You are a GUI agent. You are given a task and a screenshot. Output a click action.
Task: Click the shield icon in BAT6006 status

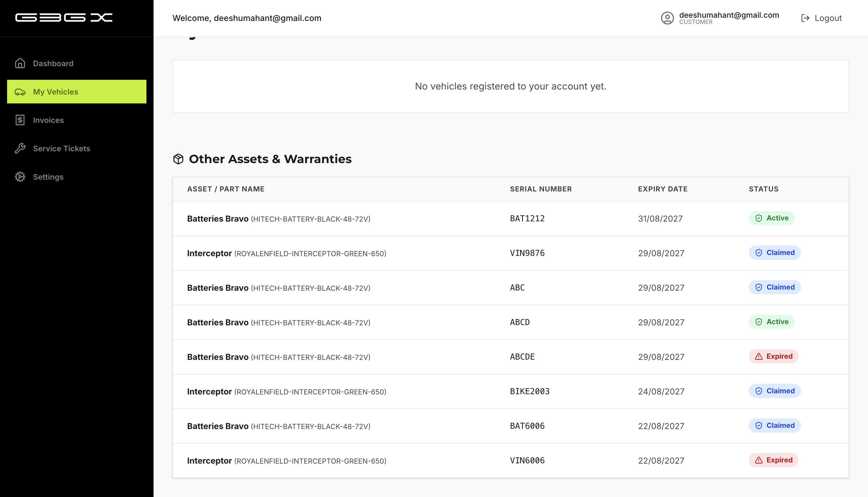click(x=759, y=425)
